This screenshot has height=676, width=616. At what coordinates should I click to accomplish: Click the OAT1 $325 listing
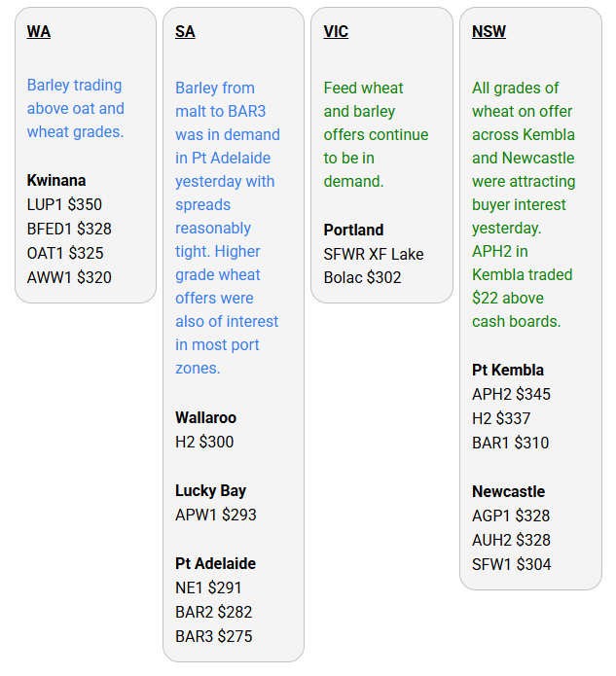click(65, 253)
